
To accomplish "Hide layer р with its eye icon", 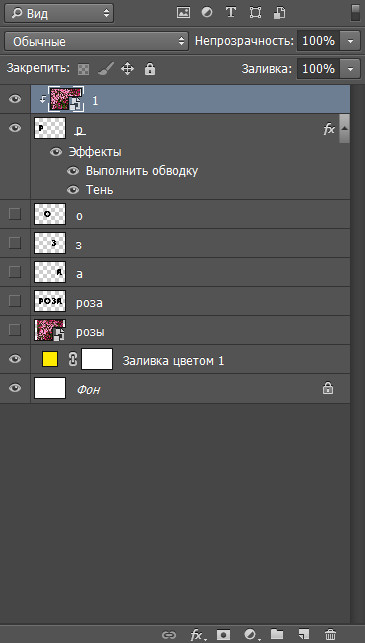I will pyautogui.click(x=15, y=128).
